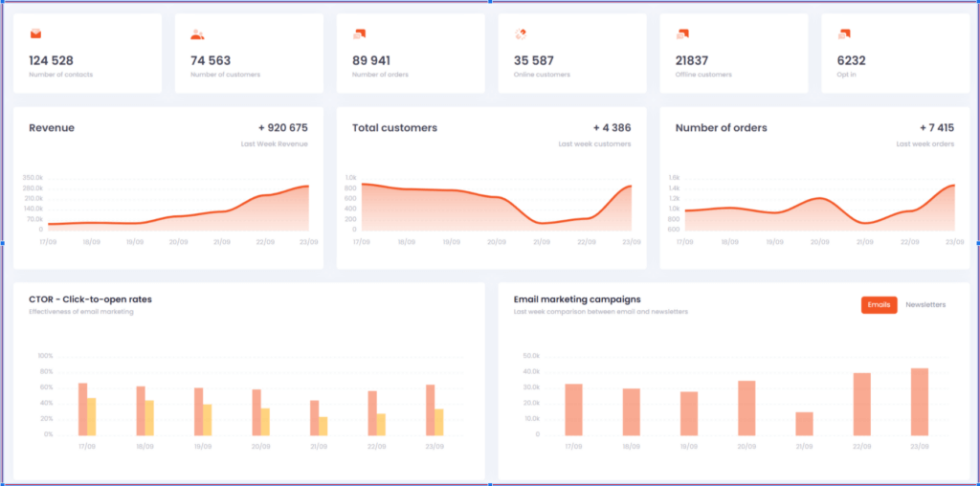Click the Email marketing campaigns heading
The image size is (980, 486).
click(577, 299)
